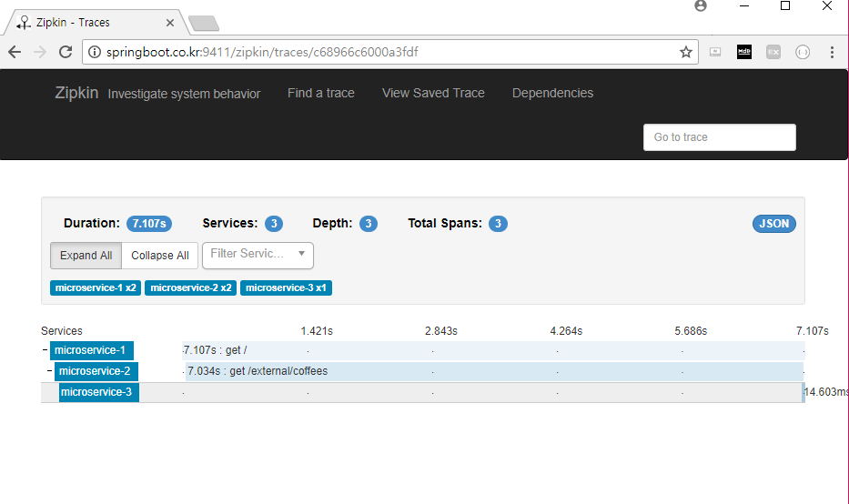Click the MDB extension icon
This screenshot has width=849, height=504.
[x=744, y=52]
